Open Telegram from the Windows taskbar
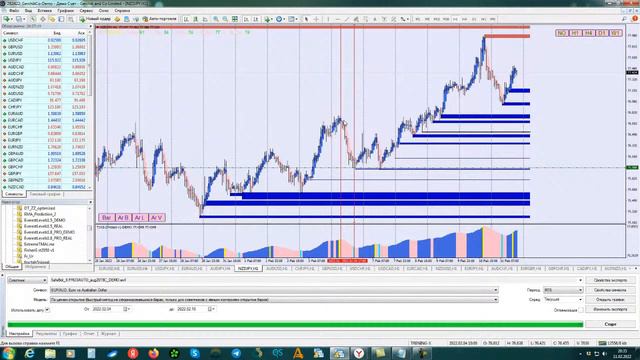The image size is (640, 360). point(236,353)
